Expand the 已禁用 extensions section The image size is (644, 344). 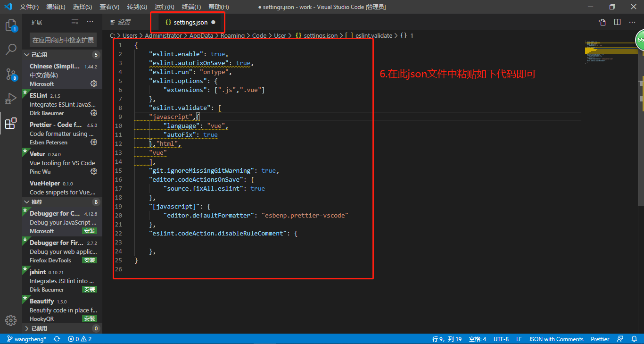[x=27, y=328]
